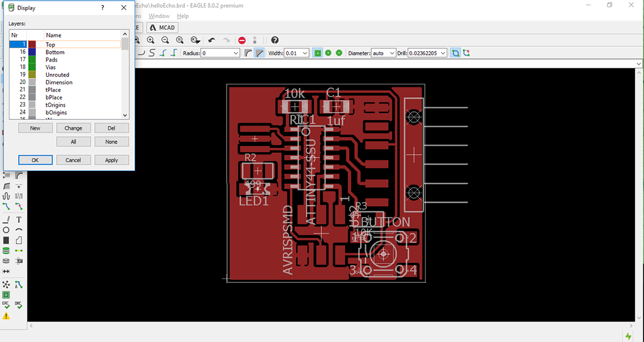This screenshot has height=342, width=644.
Task: Click the Del button
Action: click(x=112, y=128)
